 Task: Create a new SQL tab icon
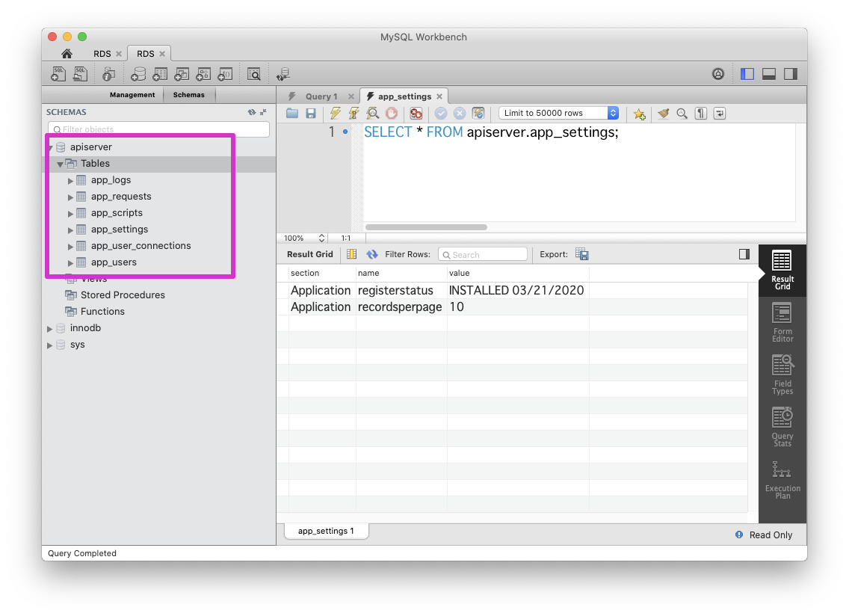(58, 74)
